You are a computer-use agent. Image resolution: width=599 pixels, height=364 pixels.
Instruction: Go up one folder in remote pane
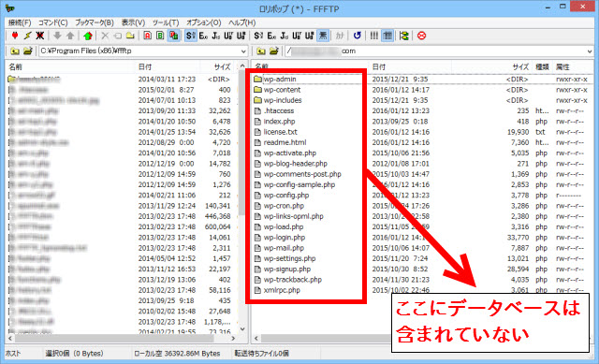261,51
